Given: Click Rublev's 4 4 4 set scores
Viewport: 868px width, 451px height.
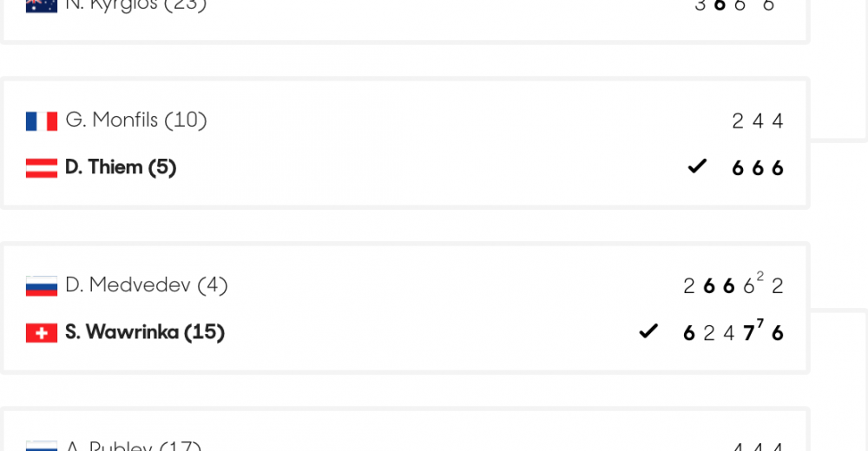Looking at the screenshot, I should point(757,447).
